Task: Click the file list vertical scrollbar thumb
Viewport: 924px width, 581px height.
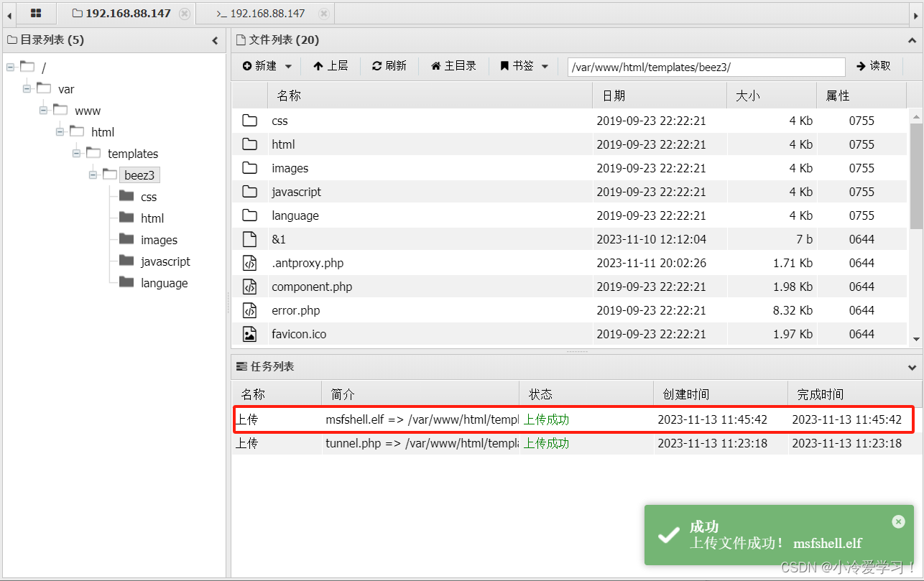Action: 916,176
